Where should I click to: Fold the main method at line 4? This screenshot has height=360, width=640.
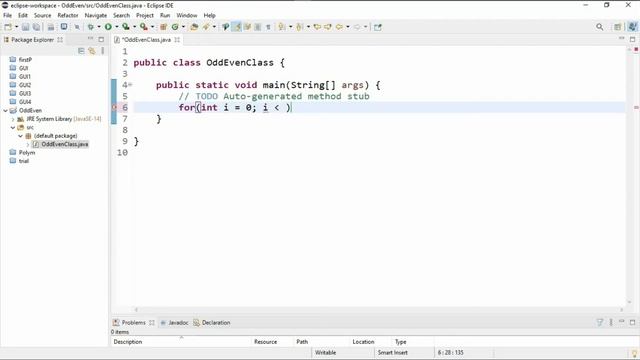pyautogui.click(x=130, y=84)
